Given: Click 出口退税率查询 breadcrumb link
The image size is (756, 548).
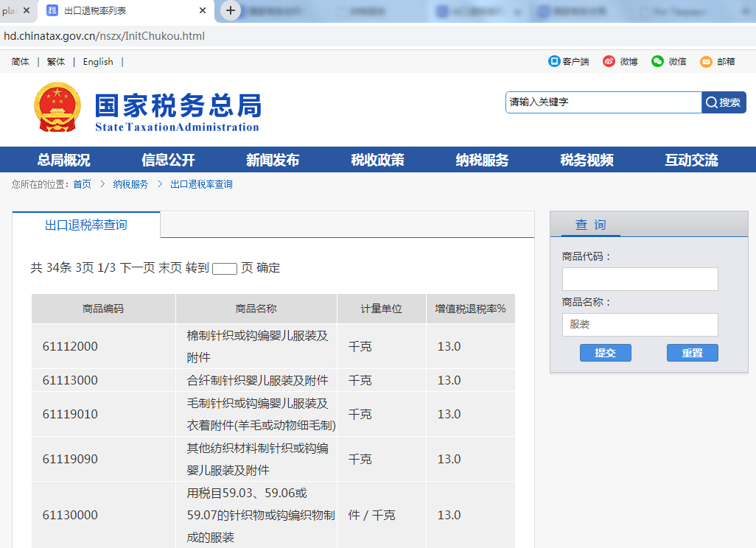Looking at the screenshot, I should click(x=202, y=184).
